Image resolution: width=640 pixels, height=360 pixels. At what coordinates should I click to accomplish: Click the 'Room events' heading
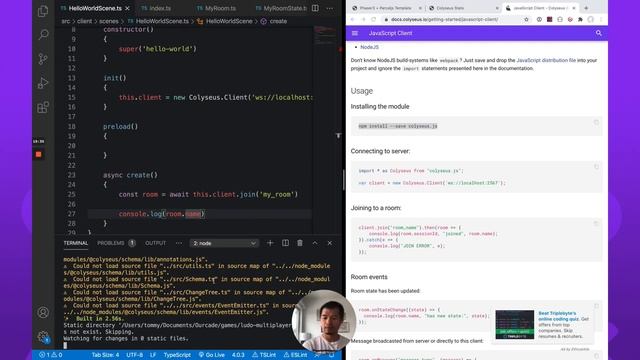(369, 277)
